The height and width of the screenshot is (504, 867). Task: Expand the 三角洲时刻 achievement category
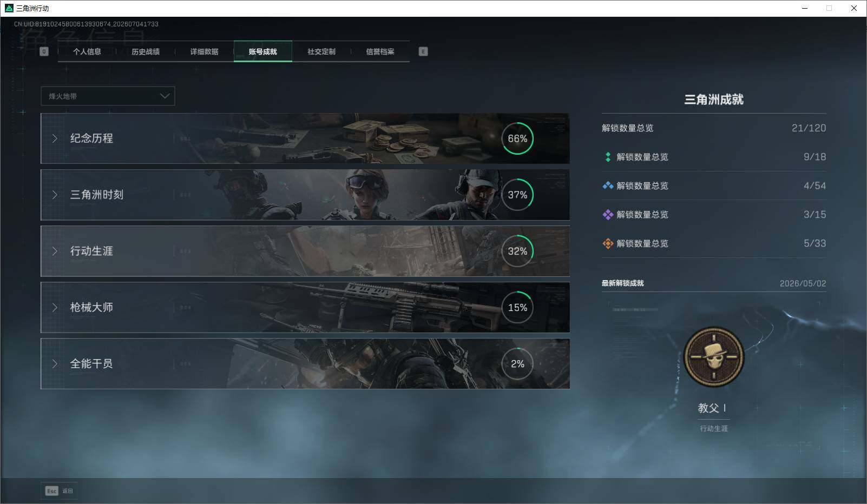305,195
